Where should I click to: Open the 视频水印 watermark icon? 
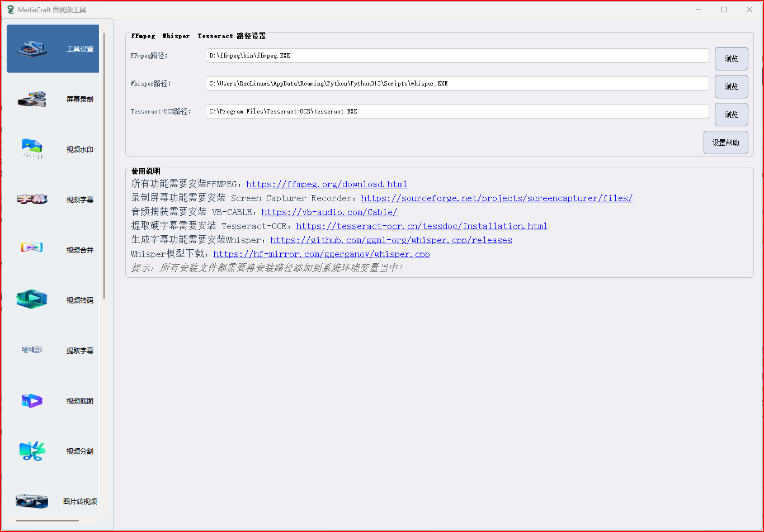32,149
